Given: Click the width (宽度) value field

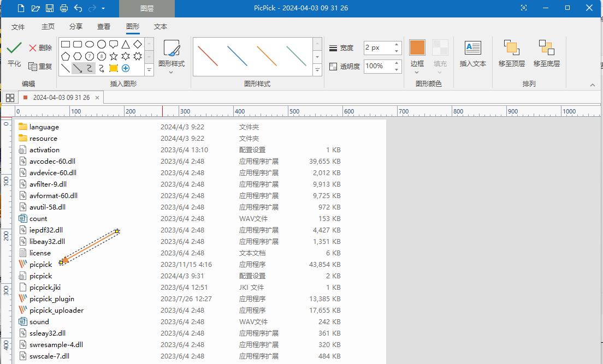Looking at the screenshot, I should pyautogui.click(x=378, y=47).
